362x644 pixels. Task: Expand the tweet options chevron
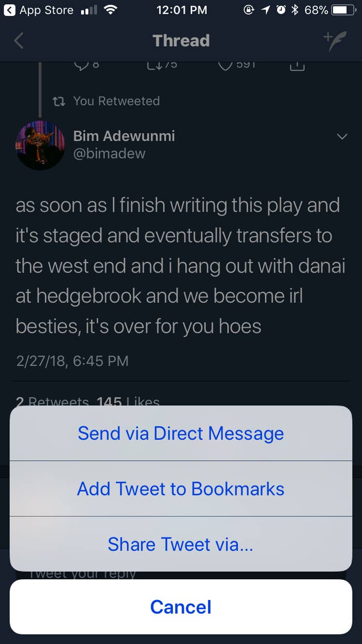tap(342, 137)
